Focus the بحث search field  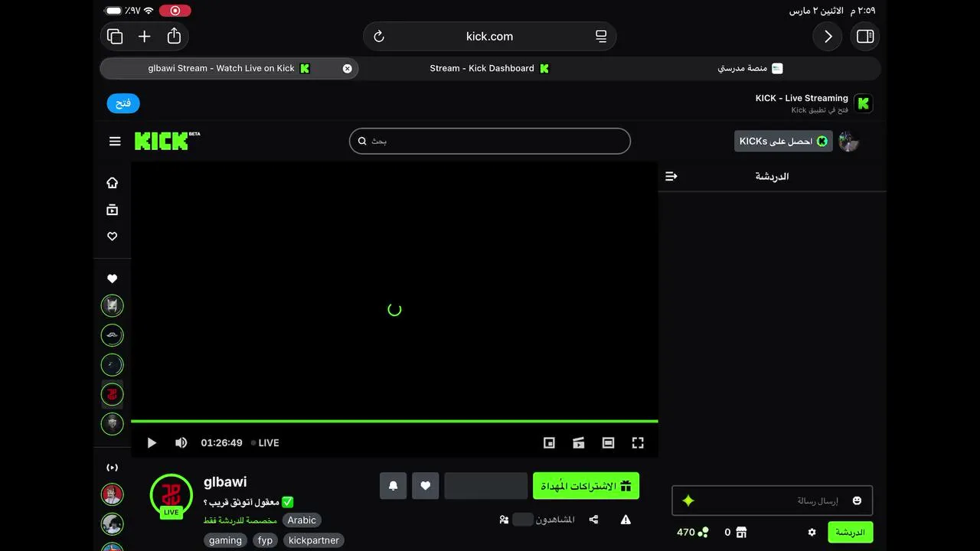click(x=490, y=141)
